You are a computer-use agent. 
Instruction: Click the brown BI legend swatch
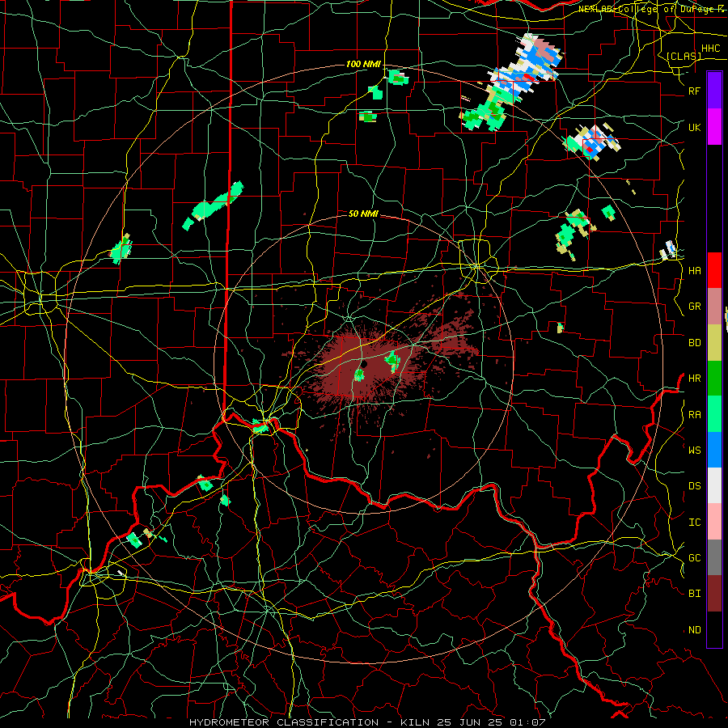(x=714, y=594)
